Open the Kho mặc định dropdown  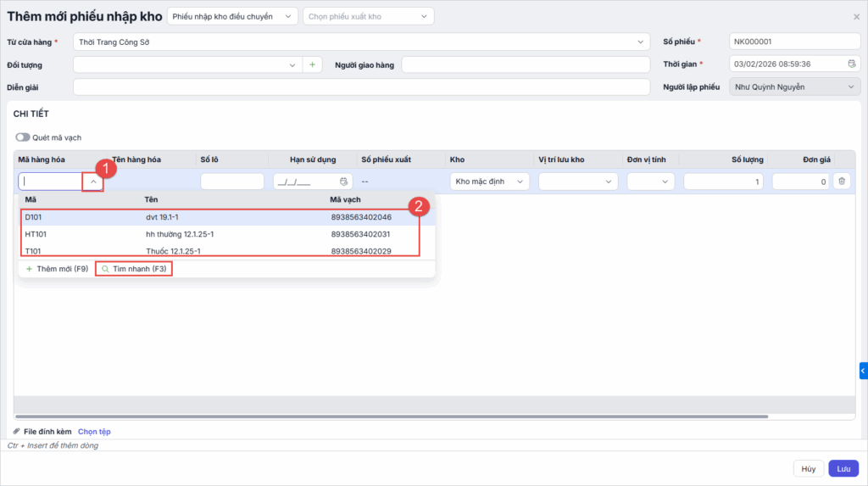[x=491, y=182]
